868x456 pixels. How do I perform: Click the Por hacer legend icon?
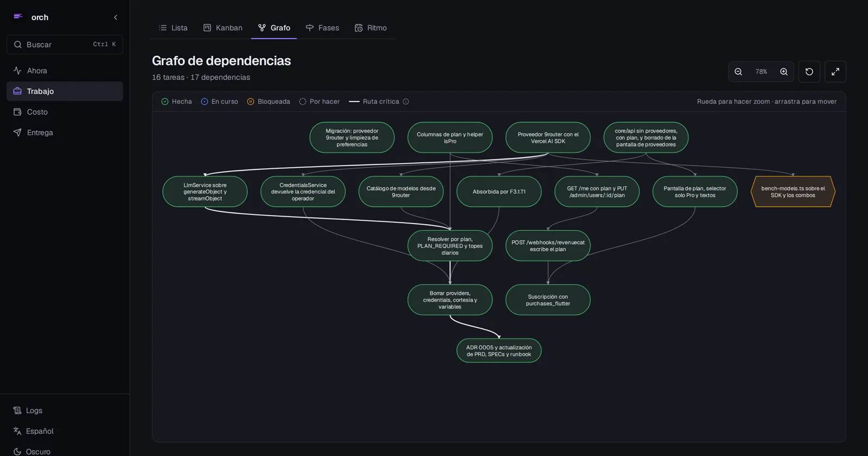click(x=303, y=102)
